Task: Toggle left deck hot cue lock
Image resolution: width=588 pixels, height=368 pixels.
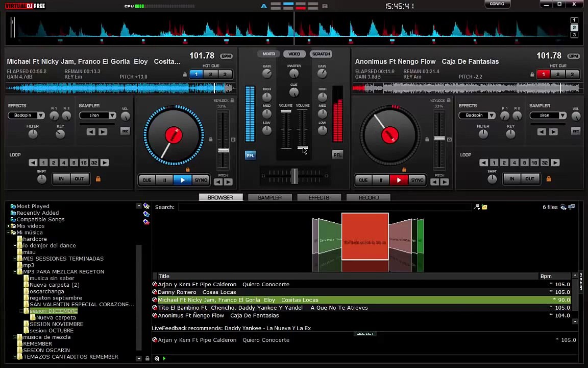Action: point(185,74)
